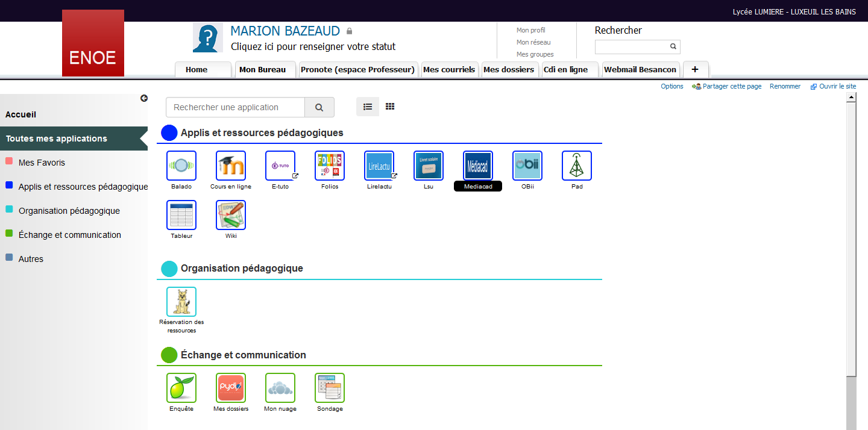Screen dimensions: 868x430
Task: Launch the Pydio Mes dossiers icon
Action: [231, 388]
